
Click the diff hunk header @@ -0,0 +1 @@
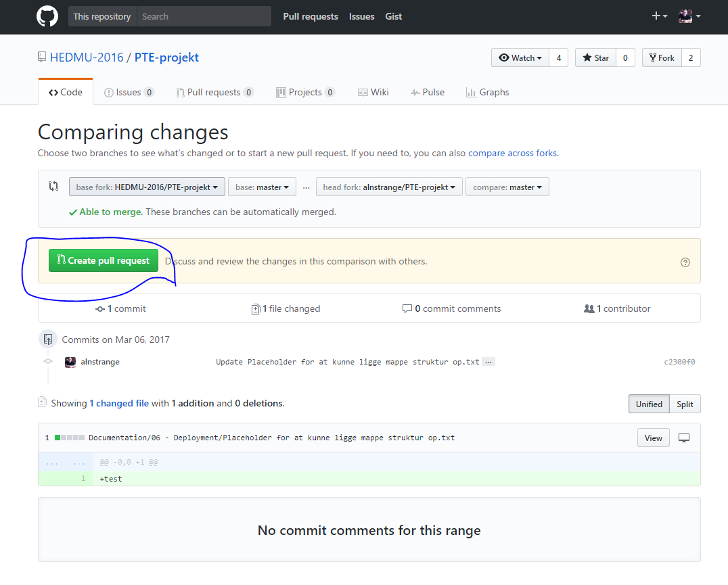pyautogui.click(x=129, y=463)
